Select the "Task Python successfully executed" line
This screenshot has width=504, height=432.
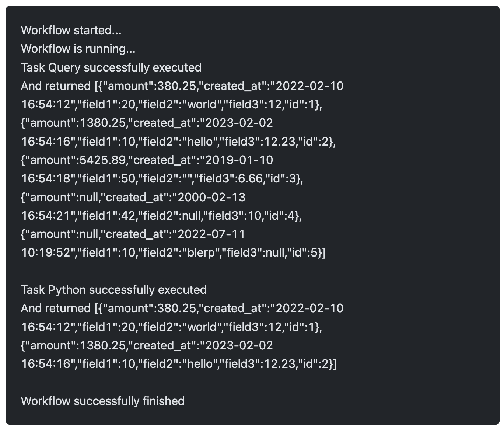click(114, 290)
